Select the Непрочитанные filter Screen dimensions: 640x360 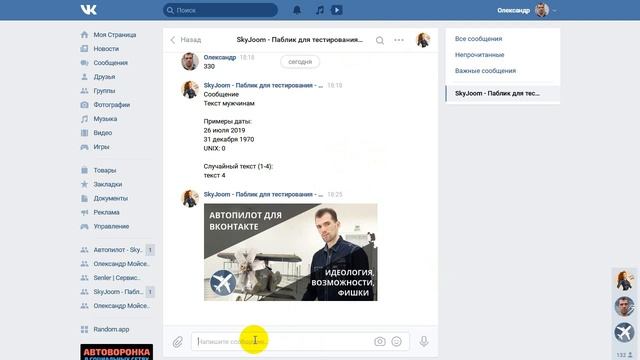coord(479,55)
